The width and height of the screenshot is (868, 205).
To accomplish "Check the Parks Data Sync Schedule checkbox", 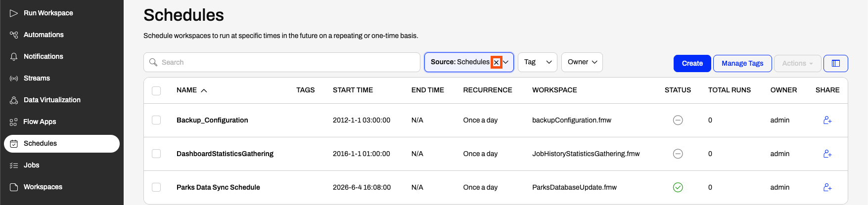I will tap(156, 187).
